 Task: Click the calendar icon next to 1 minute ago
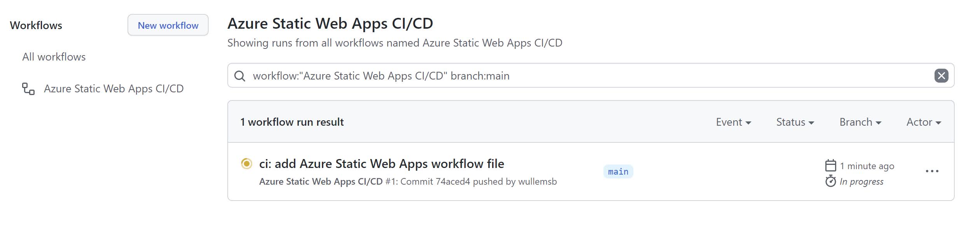830,166
